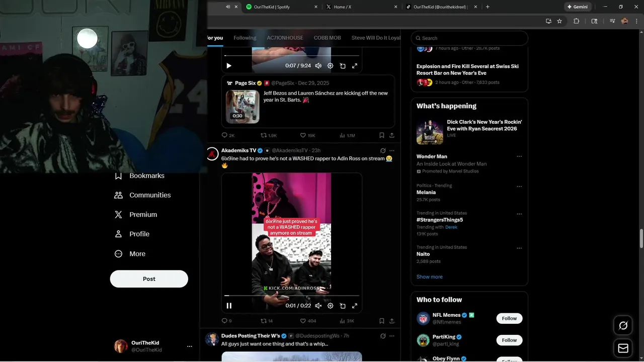
Task: Click the X search field
Action: pyautogui.click(x=469, y=38)
